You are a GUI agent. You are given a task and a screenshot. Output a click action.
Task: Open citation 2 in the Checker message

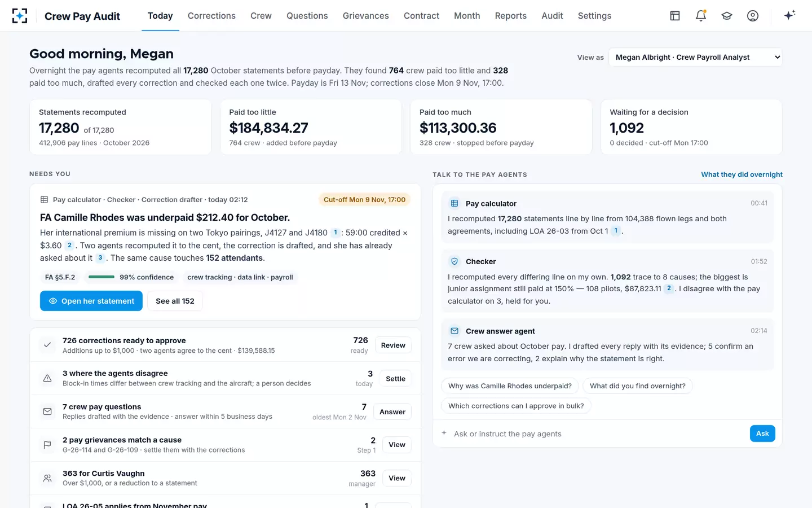click(669, 288)
